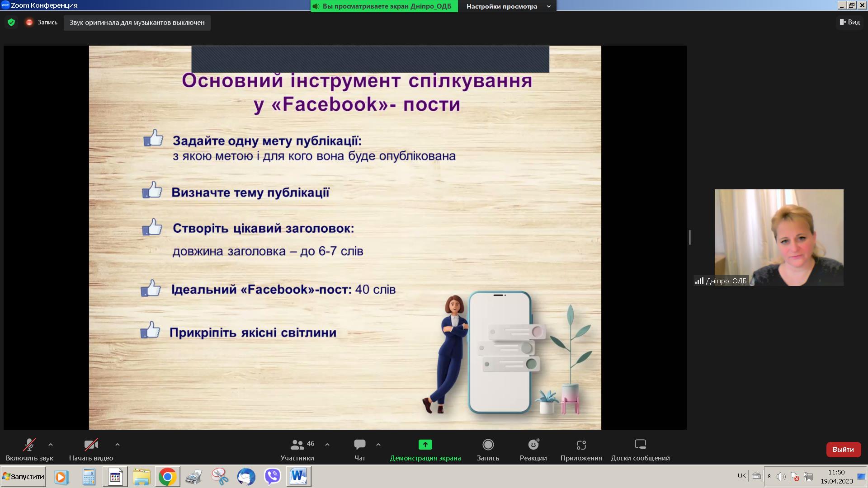Open the Приложения apps panel
This screenshot has width=868, height=488.
(x=581, y=450)
